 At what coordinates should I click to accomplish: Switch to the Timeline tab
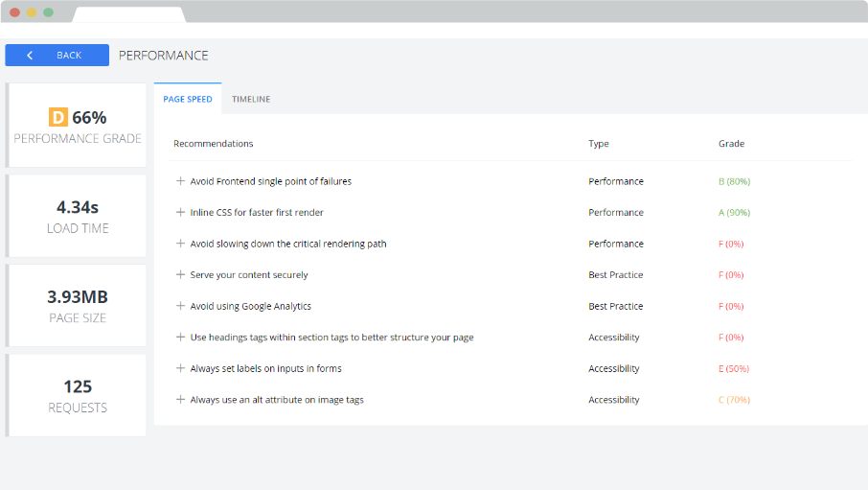[251, 99]
